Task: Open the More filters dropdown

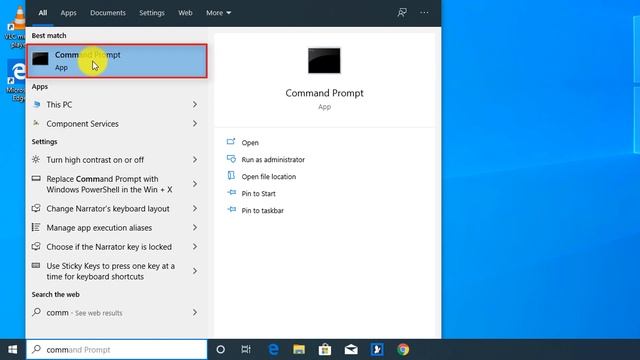Action: click(x=218, y=13)
